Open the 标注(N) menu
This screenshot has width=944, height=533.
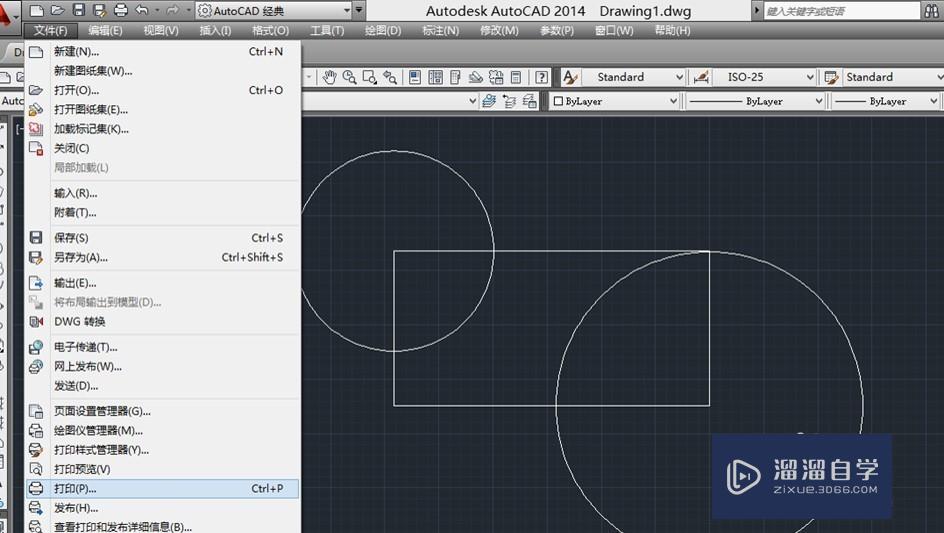(x=441, y=30)
